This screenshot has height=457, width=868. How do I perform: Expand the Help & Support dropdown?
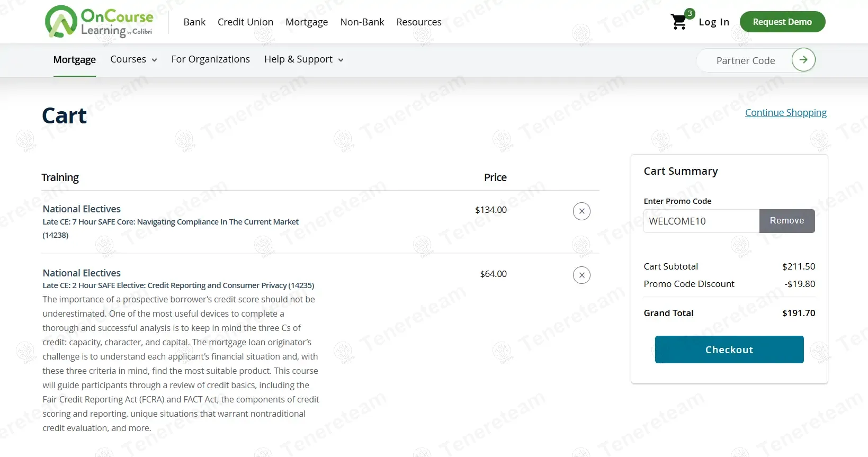(303, 59)
